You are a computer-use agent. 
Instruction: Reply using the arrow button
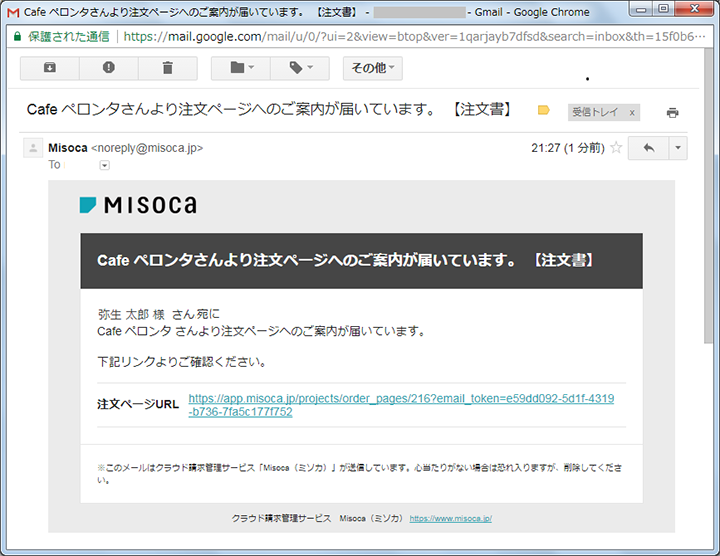648,148
